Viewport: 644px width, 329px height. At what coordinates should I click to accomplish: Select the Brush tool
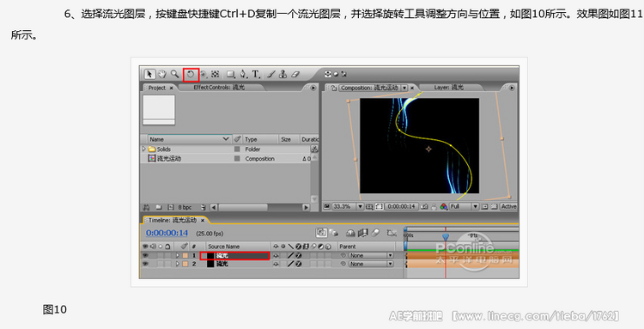point(271,75)
